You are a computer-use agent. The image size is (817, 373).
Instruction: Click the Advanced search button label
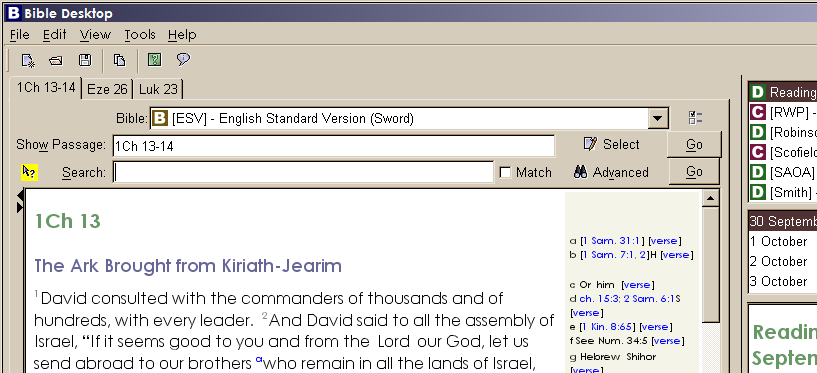(x=621, y=172)
